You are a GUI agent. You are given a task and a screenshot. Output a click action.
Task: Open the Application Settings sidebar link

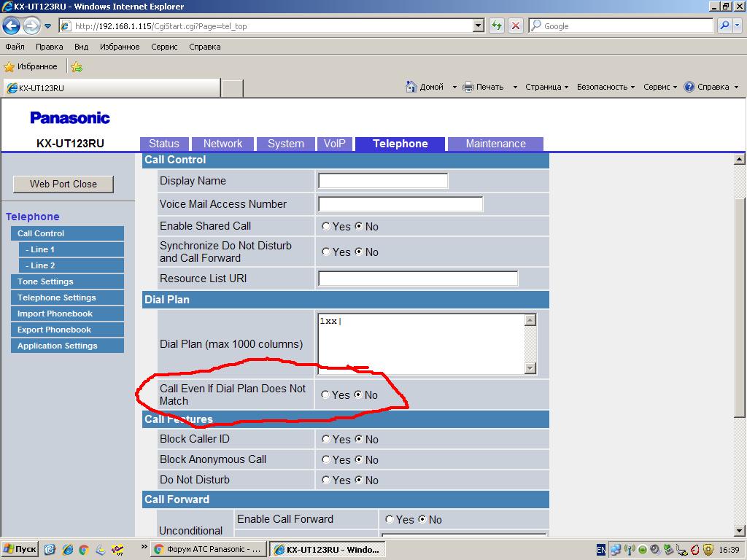[67, 346]
